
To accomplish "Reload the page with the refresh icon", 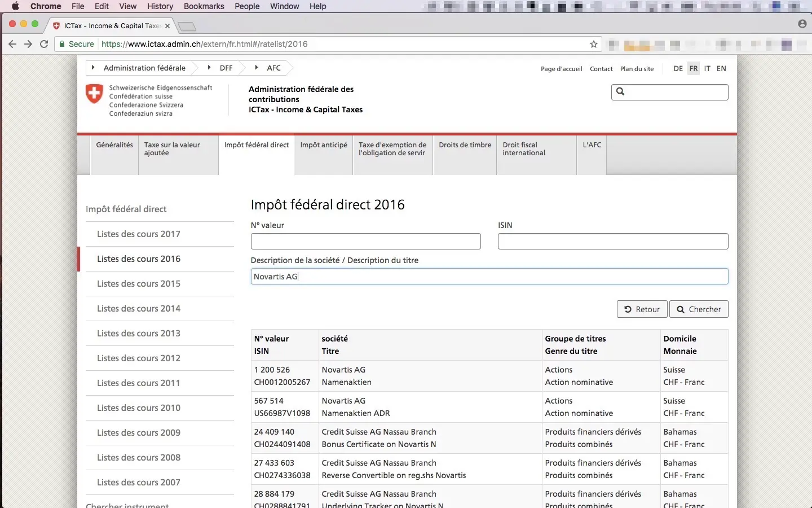I will pos(44,44).
